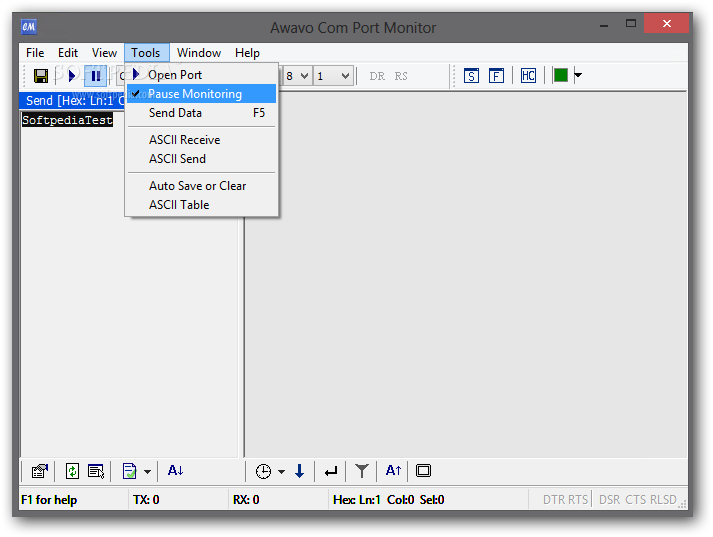713x537 pixels.
Task: Open ASCII Table from menu
Action: (x=201, y=205)
